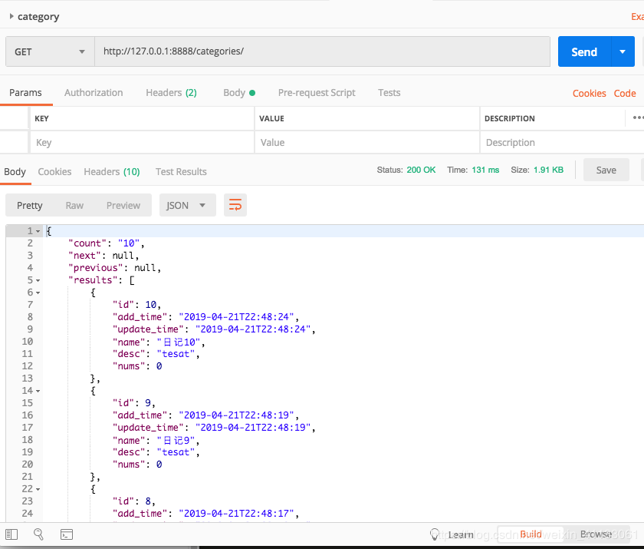Click the Save response button
This screenshot has height=549, width=644.
click(606, 170)
